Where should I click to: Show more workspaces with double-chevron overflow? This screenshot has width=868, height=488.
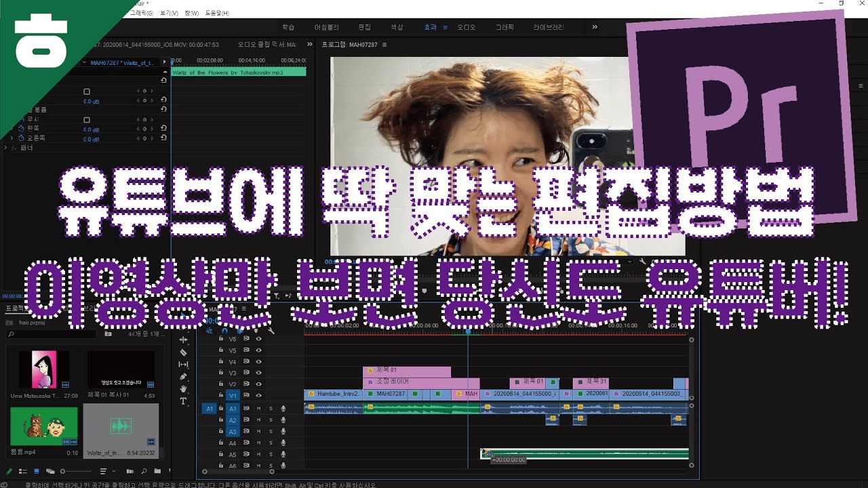click(595, 27)
